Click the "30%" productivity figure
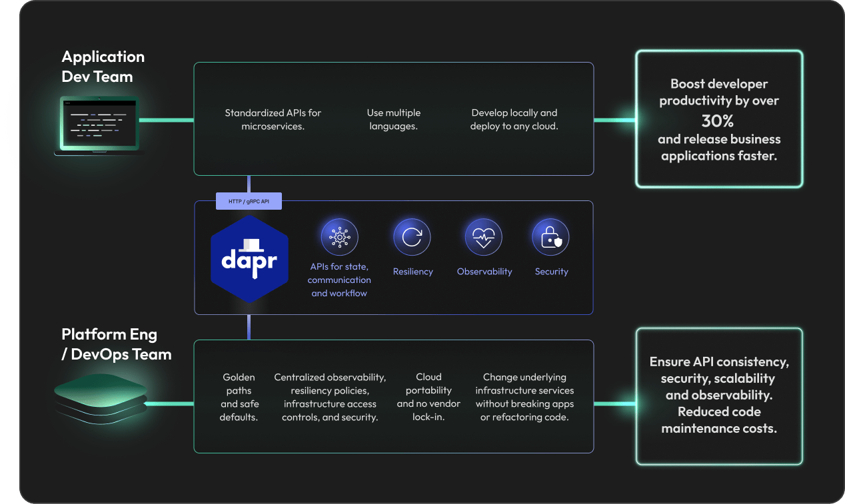 tap(718, 121)
